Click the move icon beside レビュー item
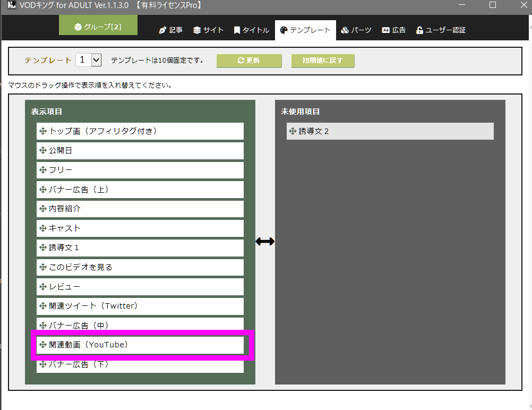 (x=43, y=287)
